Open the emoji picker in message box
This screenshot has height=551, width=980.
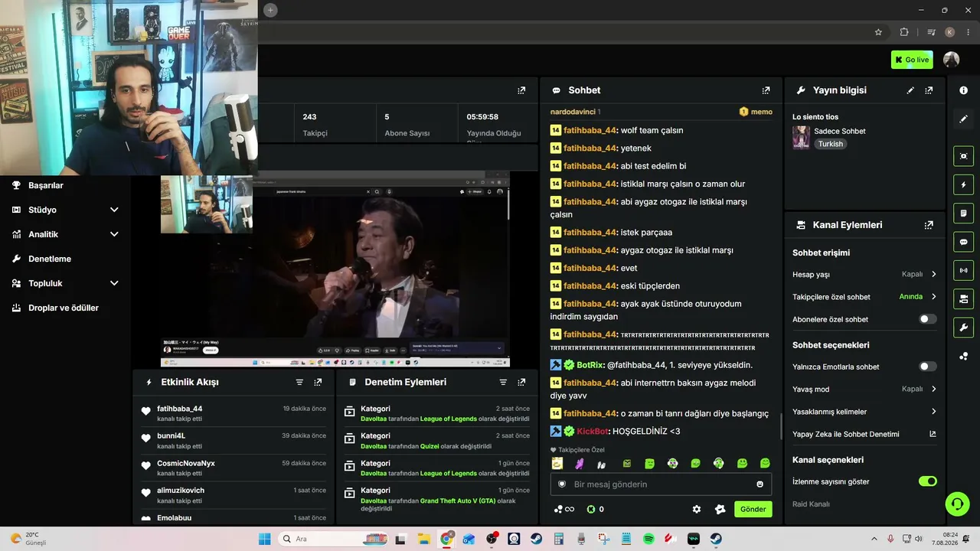[760, 484]
